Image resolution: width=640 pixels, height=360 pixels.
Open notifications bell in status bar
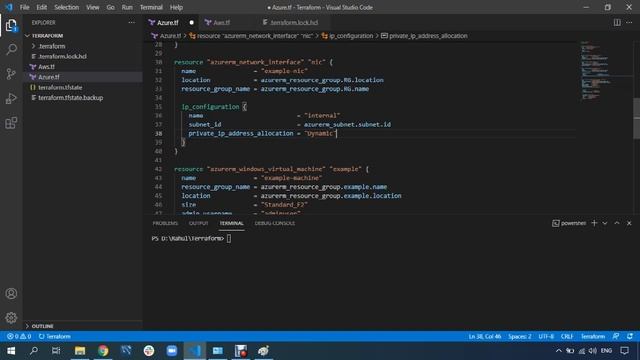(x=630, y=336)
